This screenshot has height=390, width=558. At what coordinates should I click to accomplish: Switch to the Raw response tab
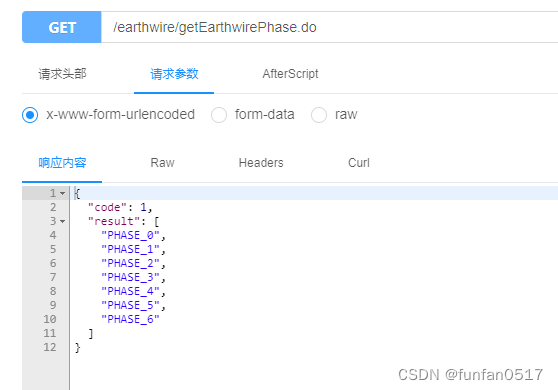pos(162,163)
